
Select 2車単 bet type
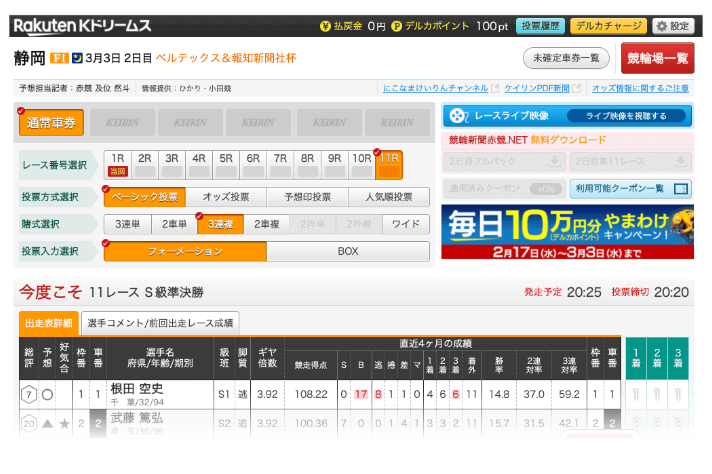coord(174,224)
